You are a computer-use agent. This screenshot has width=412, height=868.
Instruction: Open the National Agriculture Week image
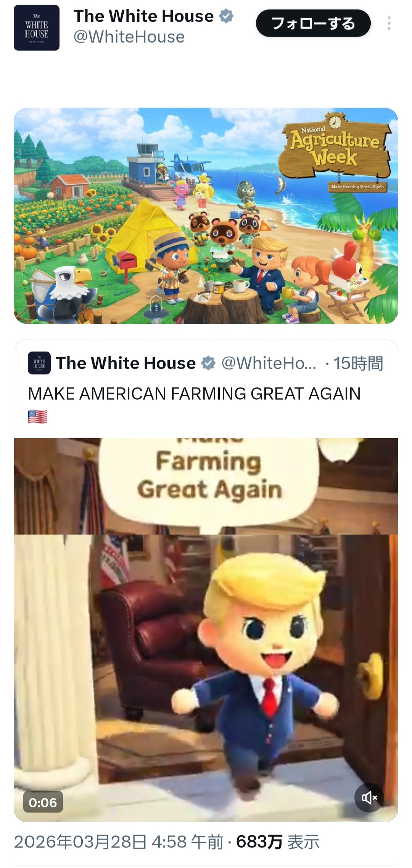(x=206, y=216)
